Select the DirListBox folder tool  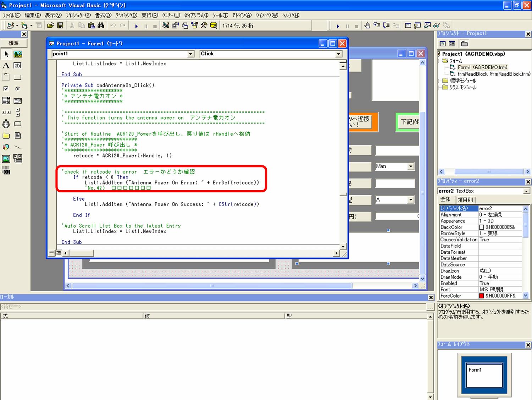pos(6,136)
